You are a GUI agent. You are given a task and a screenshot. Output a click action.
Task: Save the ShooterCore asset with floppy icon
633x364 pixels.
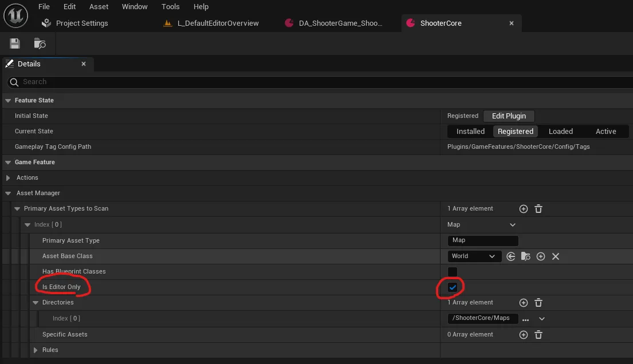15,43
